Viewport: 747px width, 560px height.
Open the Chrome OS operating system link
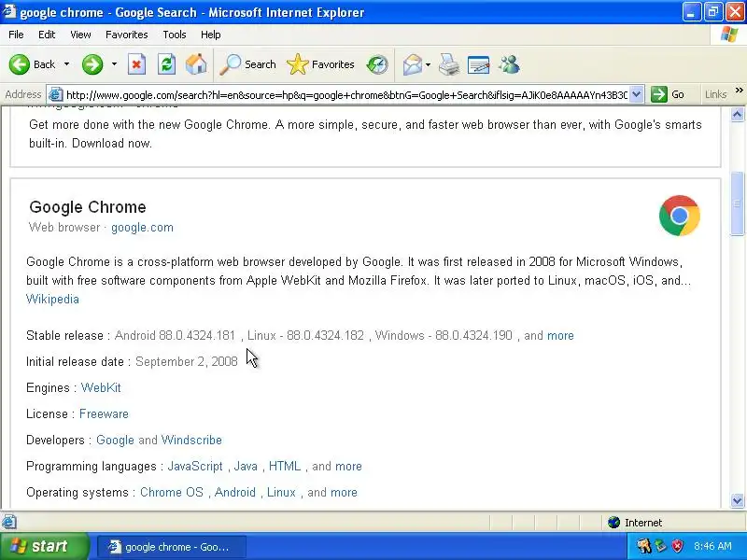click(x=172, y=493)
